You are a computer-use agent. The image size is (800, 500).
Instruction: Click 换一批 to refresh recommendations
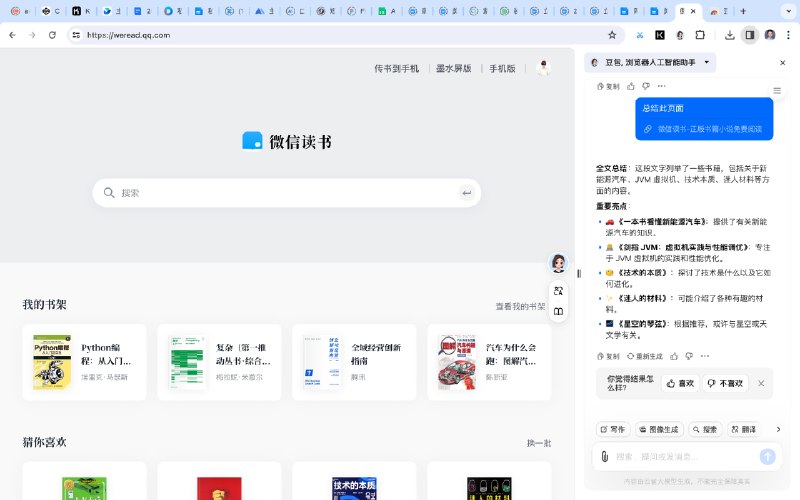[539, 443]
